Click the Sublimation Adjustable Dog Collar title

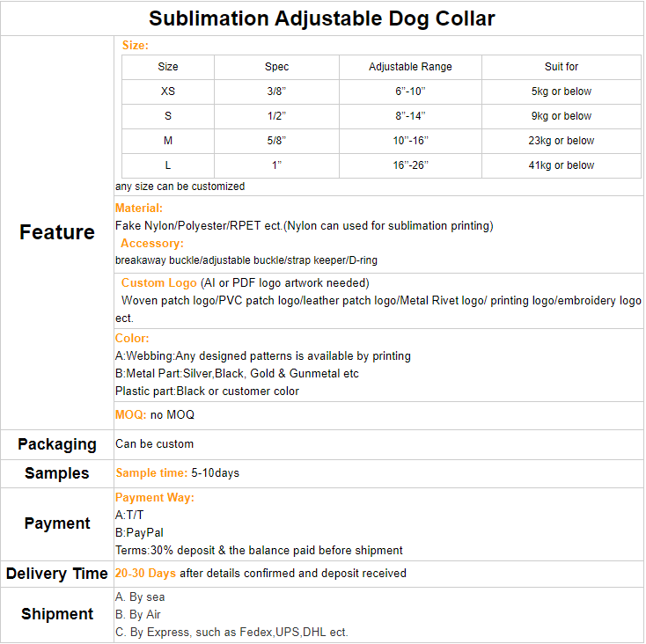(x=322, y=18)
